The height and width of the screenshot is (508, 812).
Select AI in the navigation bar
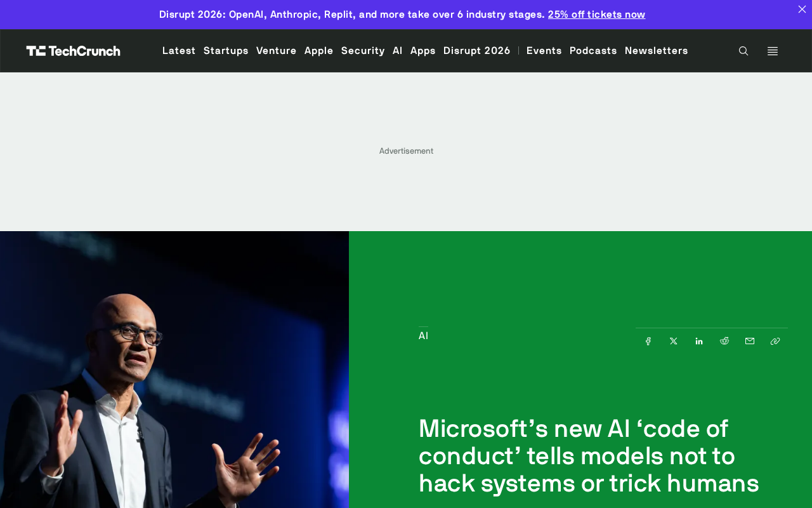click(398, 51)
